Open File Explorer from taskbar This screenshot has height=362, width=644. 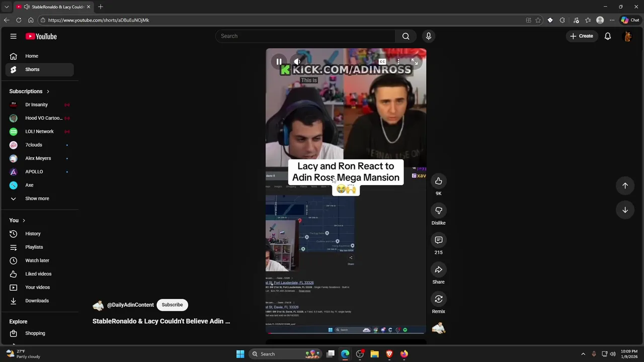coord(374,354)
